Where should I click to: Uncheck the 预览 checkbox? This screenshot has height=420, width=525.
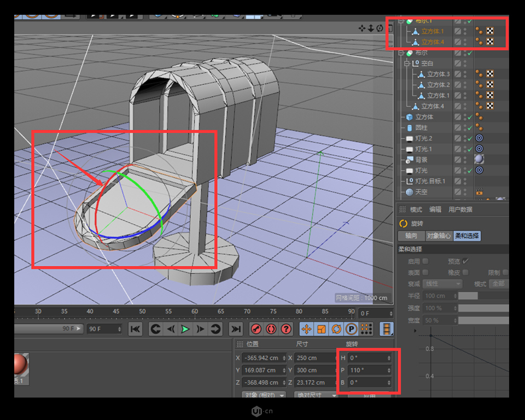[465, 261]
